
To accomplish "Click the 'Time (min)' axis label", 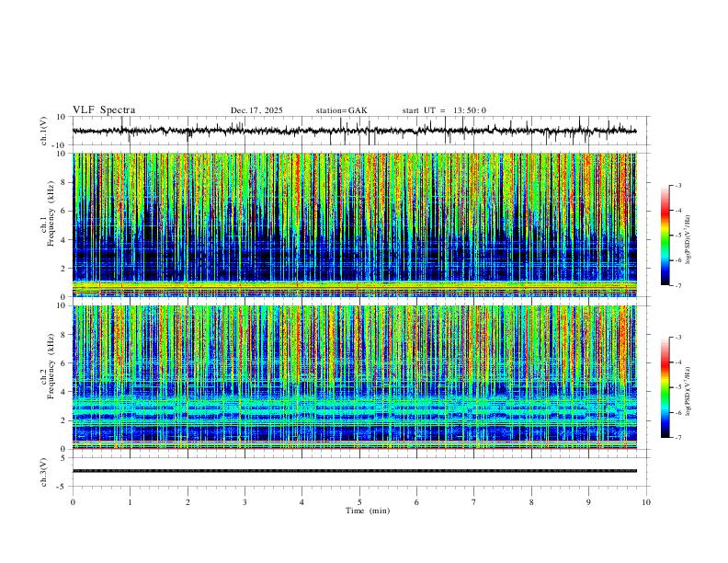I will 368,511.
